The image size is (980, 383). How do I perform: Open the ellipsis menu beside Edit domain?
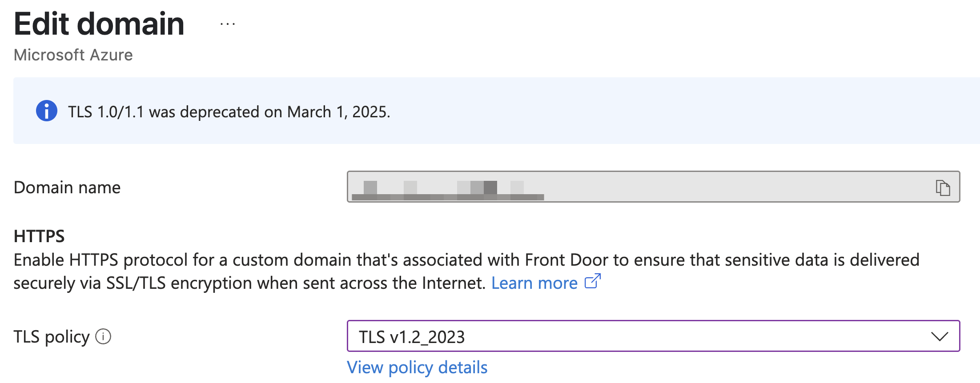pyautogui.click(x=228, y=24)
